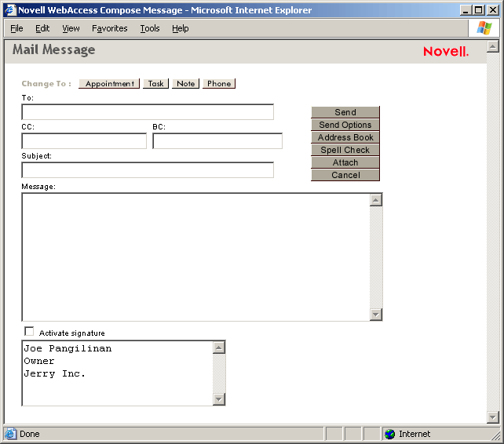Change message type to Appointment
504x444 pixels.
coord(109,83)
